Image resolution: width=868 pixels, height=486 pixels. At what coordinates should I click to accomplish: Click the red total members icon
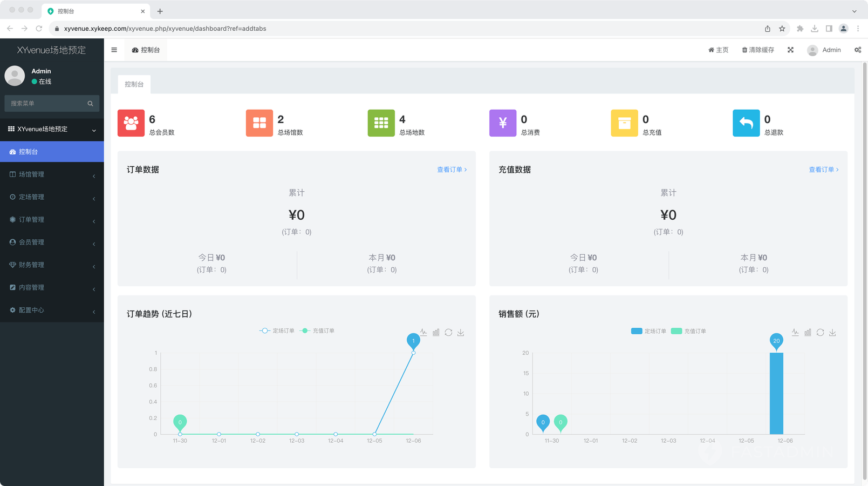[131, 123]
